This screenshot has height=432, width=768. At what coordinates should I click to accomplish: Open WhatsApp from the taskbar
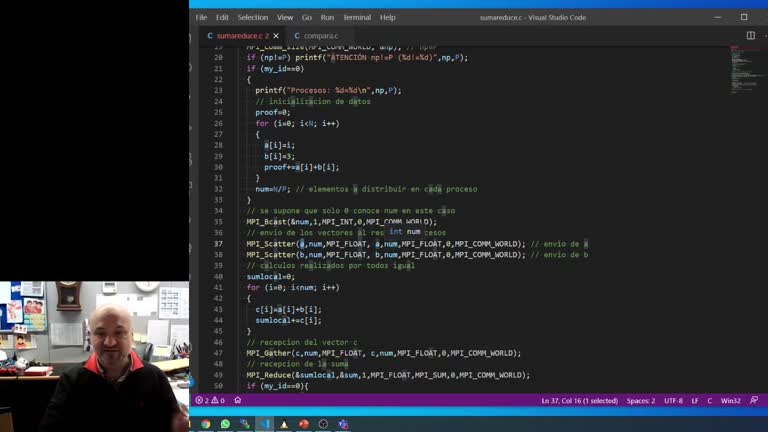tap(225, 424)
